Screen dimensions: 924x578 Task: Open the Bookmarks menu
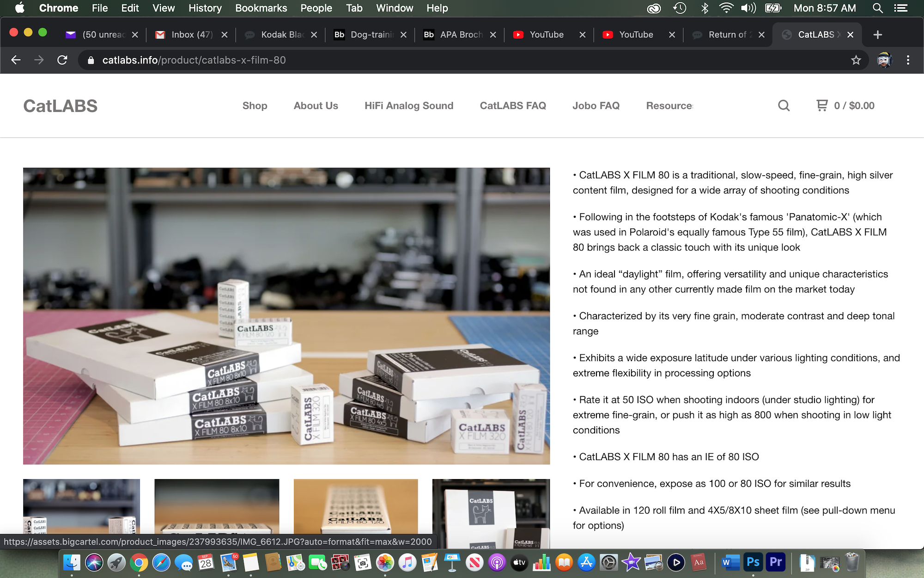(261, 8)
